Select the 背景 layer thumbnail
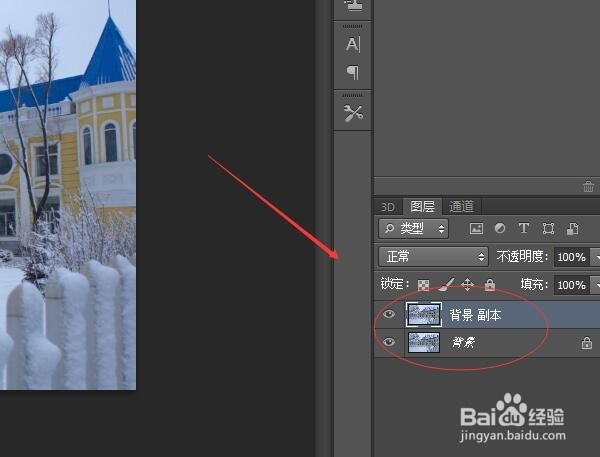 pos(424,342)
